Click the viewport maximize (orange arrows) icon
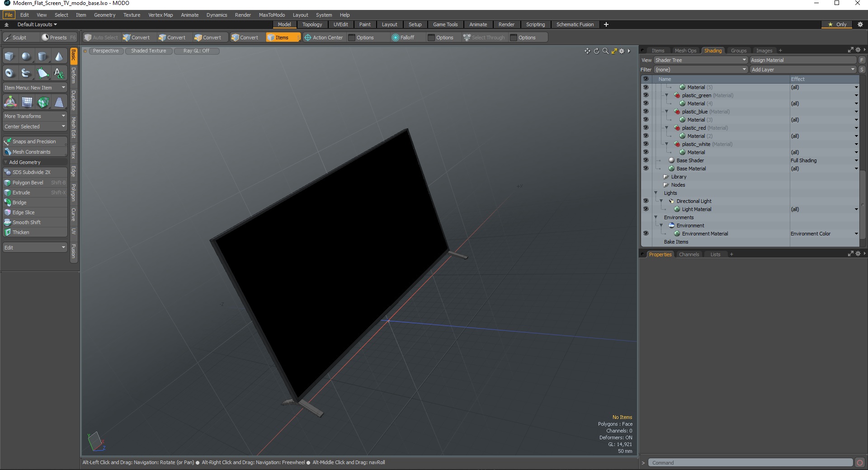This screenshot has width=868, height=470. click(x=614, y=51)
